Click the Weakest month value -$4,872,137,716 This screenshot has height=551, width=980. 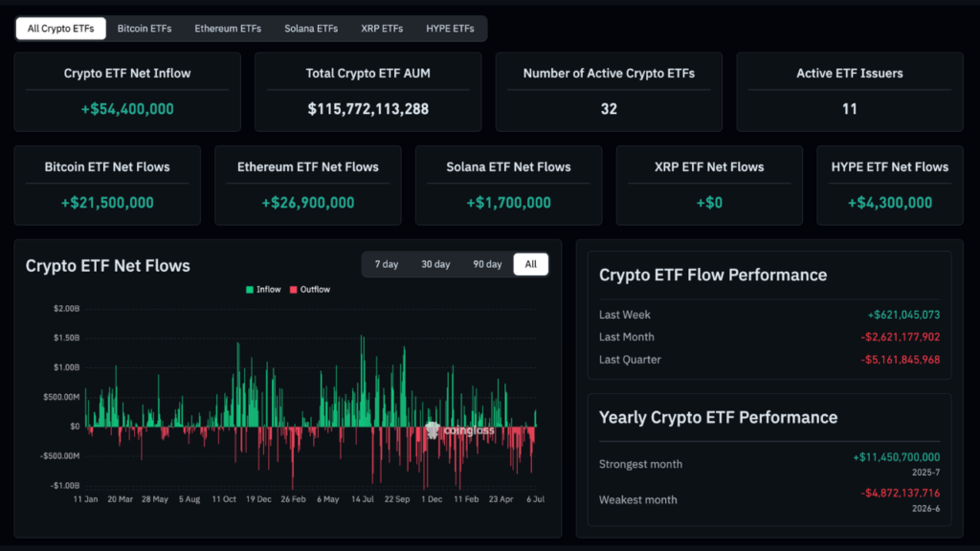pyautogui.click(x=900, y=494)
